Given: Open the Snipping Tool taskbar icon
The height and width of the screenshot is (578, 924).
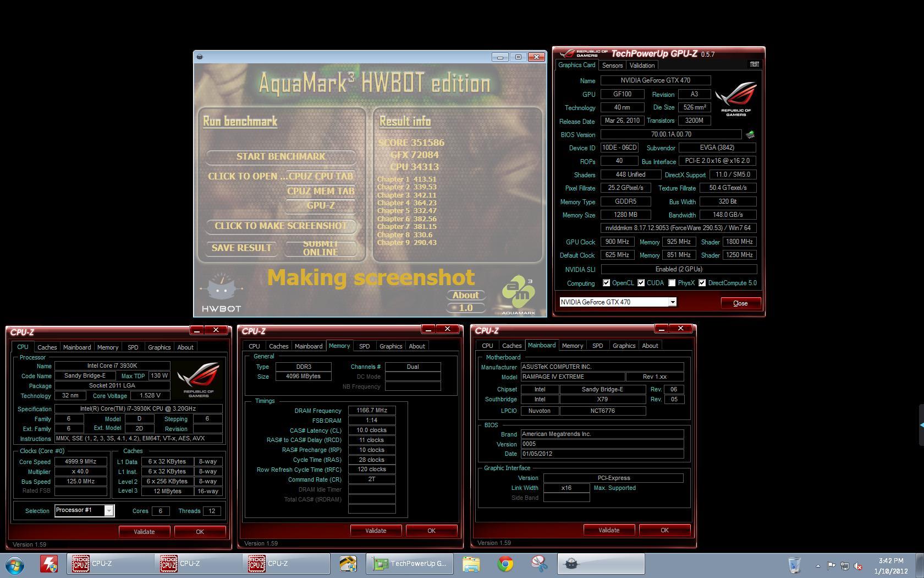Looking at the screenshot, I should pyautogui.click(x=540, y=564).
